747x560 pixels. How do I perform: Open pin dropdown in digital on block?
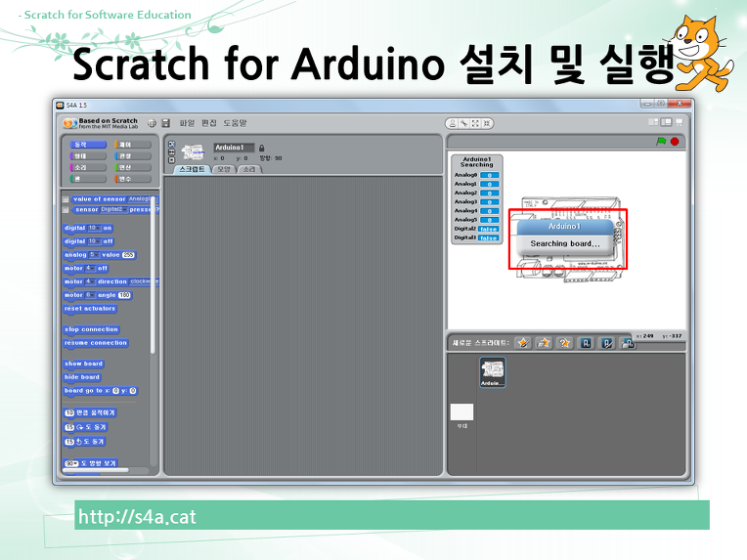click(x=94, y=228)
